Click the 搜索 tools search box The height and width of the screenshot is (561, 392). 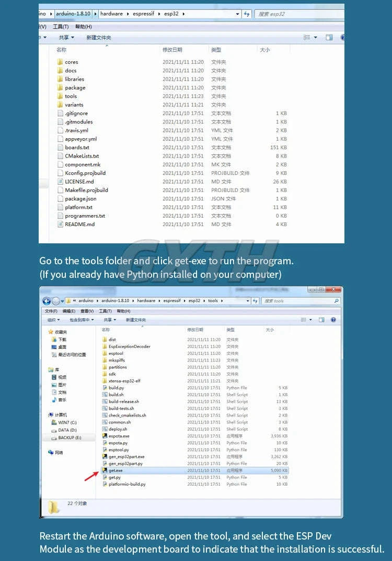pyautogui.click(x=301, y=301)
